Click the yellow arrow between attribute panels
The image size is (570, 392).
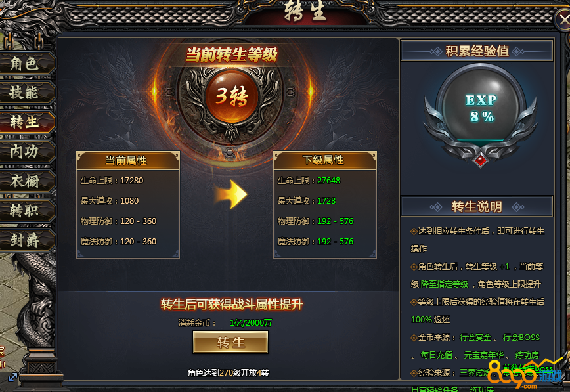click(231, 194)
